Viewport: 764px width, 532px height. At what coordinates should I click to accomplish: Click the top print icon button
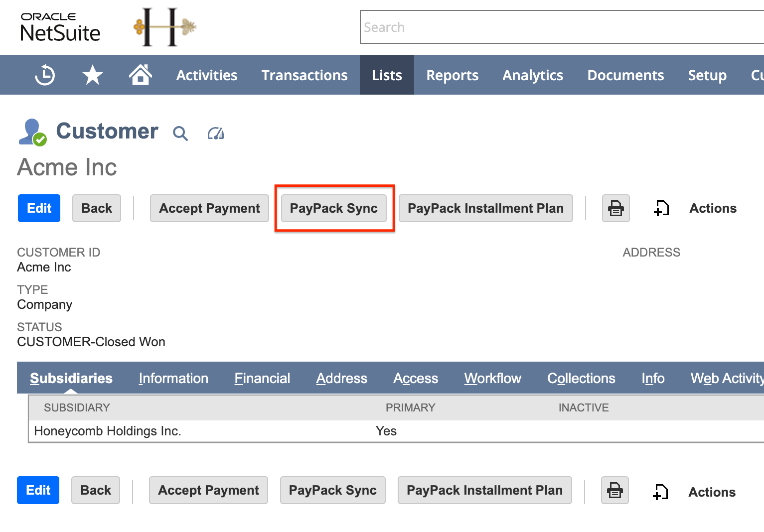[615, 208]
